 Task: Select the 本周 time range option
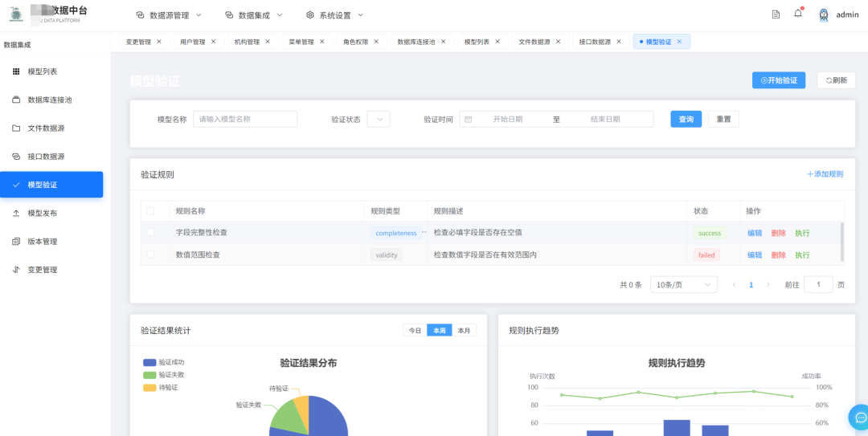tap(440, 330)
